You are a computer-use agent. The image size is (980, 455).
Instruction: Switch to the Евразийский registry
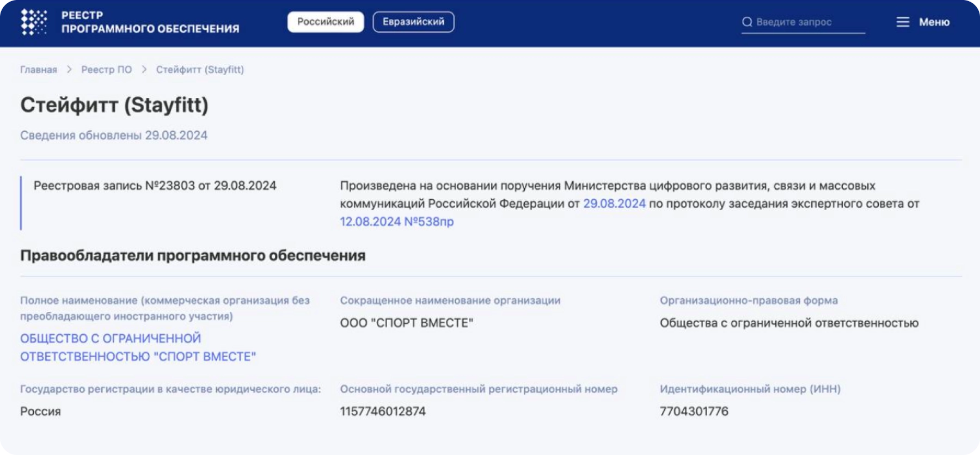(x=413, y=22)
